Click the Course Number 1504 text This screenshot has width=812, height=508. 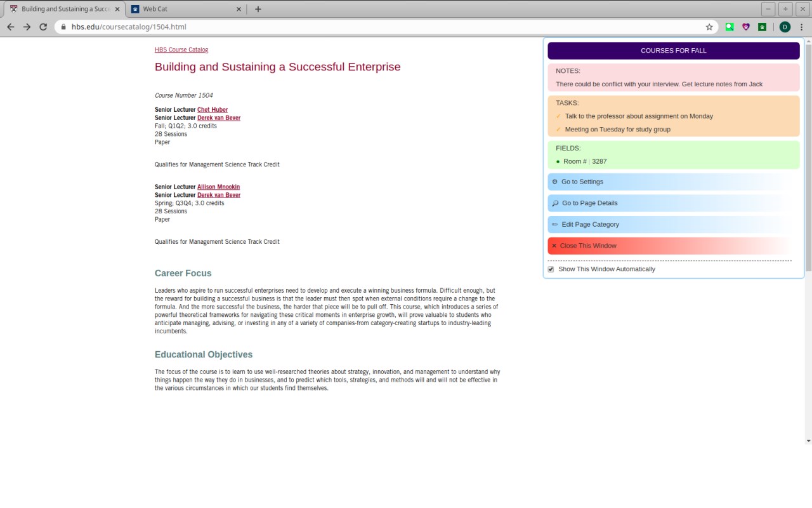click(x=184, y=95)
